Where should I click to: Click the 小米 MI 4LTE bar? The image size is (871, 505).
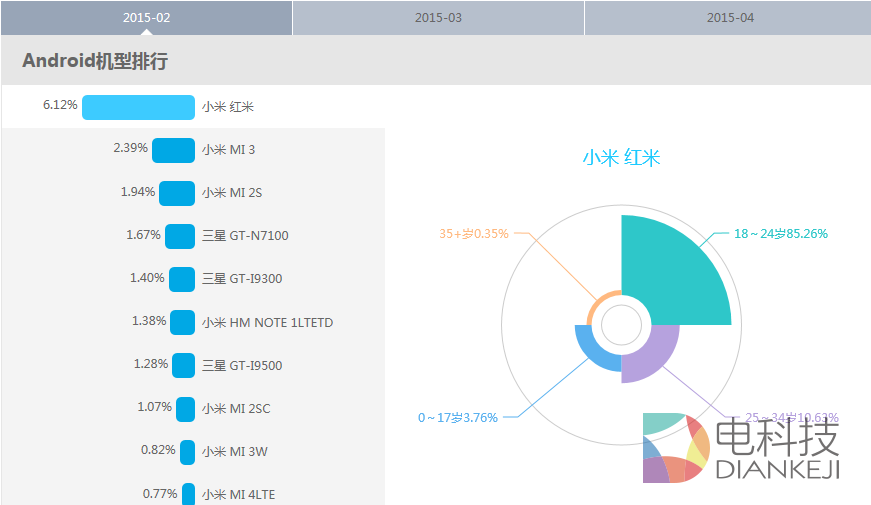coord(188,494)
